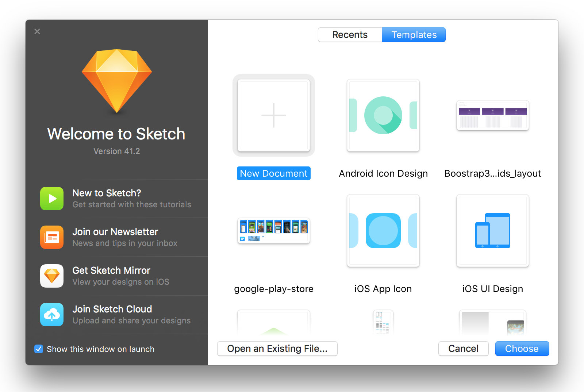Choose the iOS App Icon template

[383, 231]
